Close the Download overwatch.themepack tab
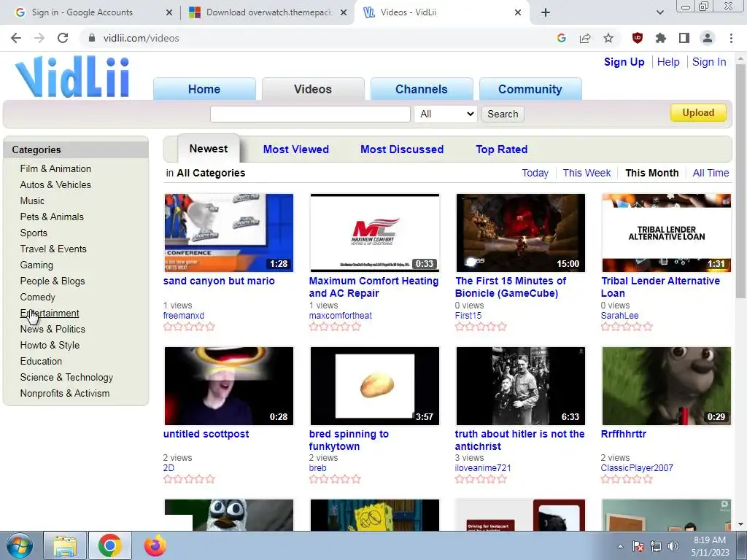Screen dimensions: 747x560 (344, 12)
